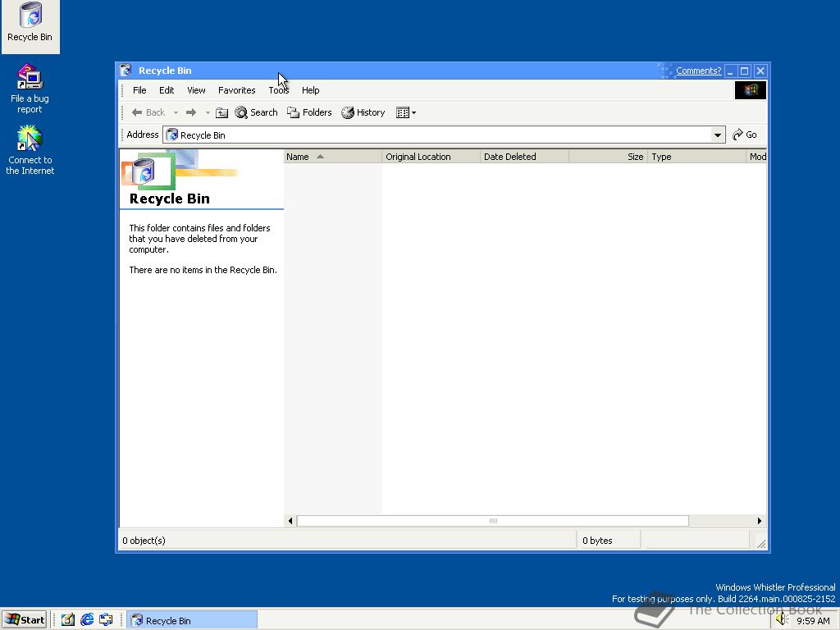Click the Recycle Bin title bar icon
The height and width of the screenshot is (630, 840).
(126, 71)
